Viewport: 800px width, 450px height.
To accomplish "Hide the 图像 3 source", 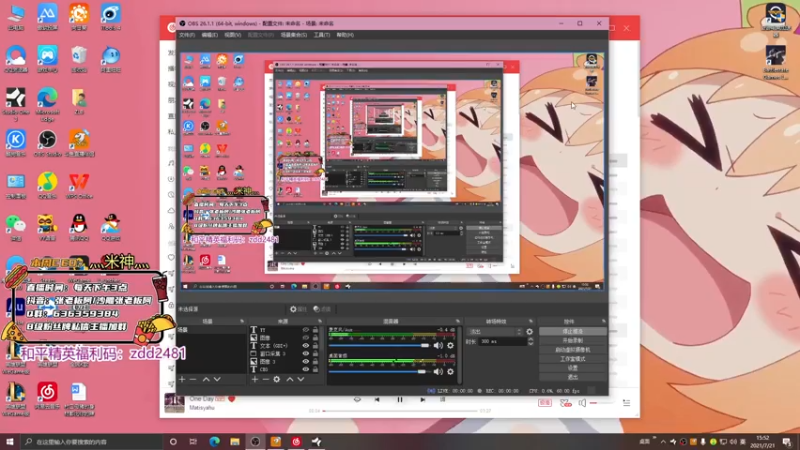I will (x=306, y=361).
